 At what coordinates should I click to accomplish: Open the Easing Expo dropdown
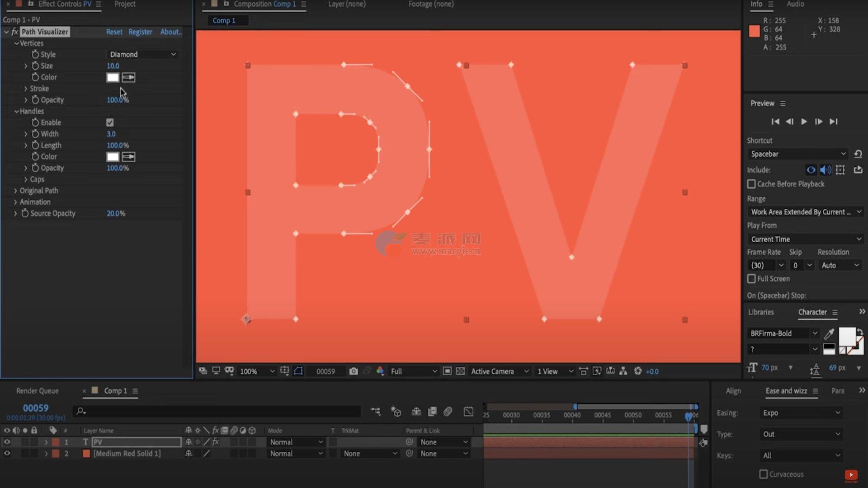[x=801, y=413]
